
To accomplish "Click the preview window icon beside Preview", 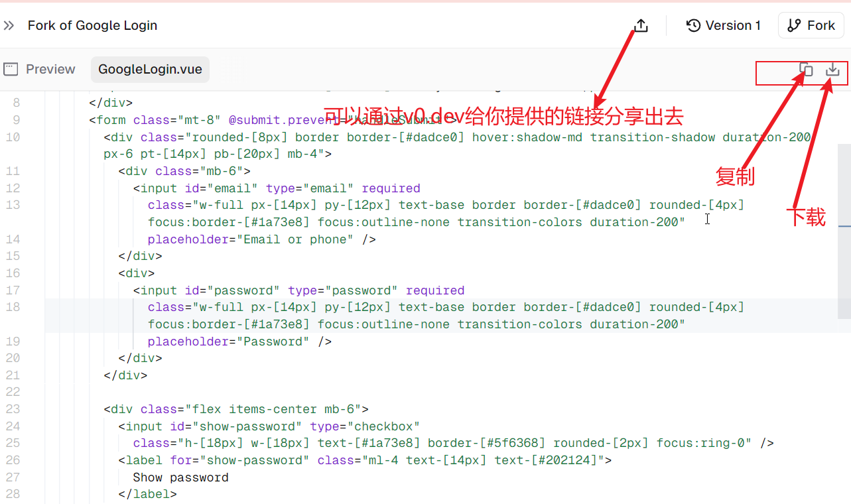I will point(11,68).
